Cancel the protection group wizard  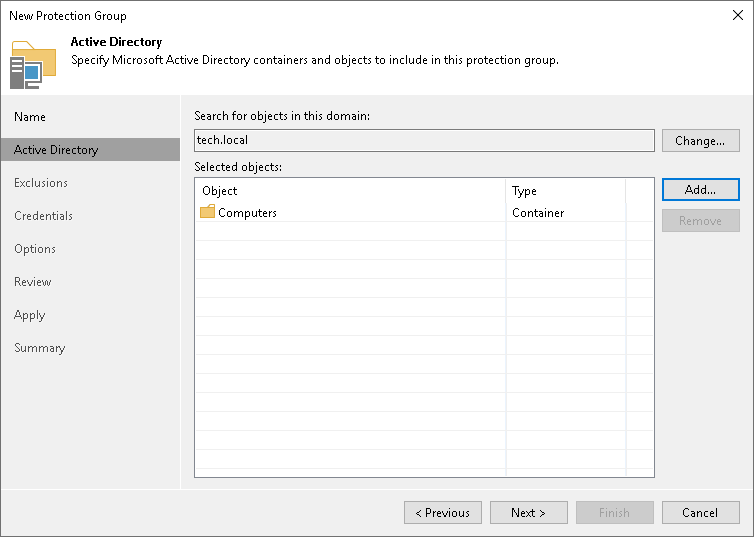(x=700, y=513)
